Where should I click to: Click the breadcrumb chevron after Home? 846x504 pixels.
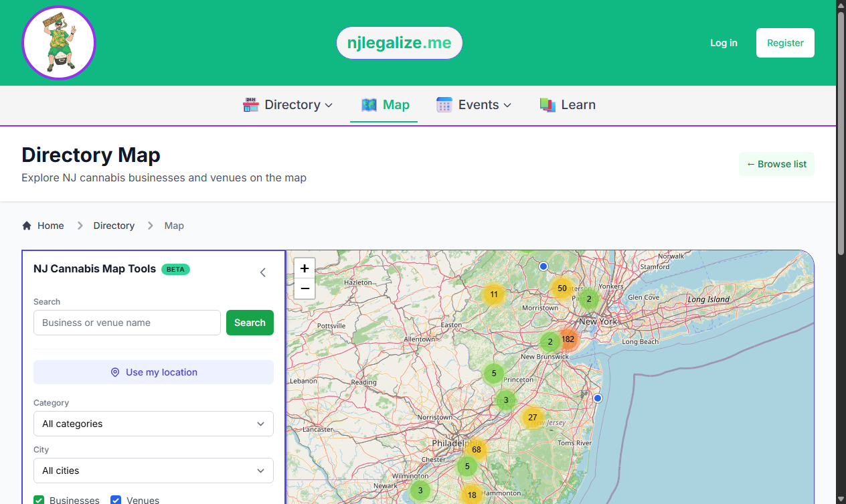coord(80,226)
